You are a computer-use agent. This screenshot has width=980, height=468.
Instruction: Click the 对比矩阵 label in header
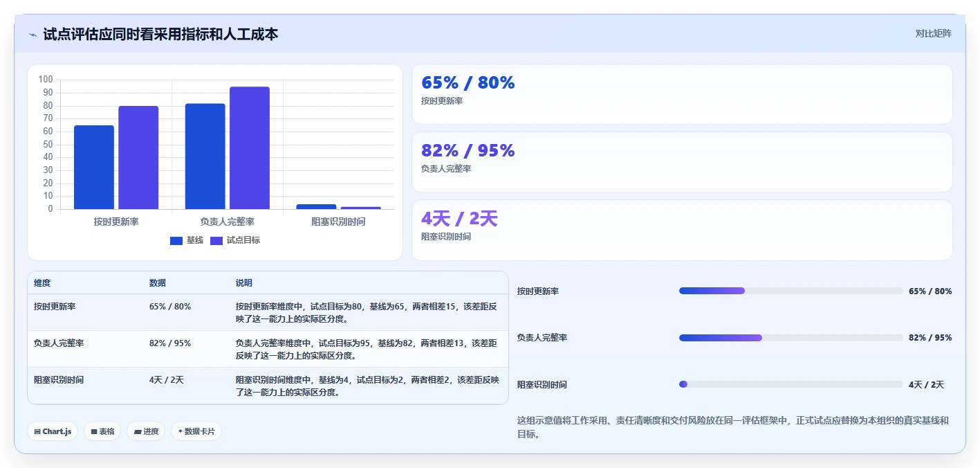934,33
